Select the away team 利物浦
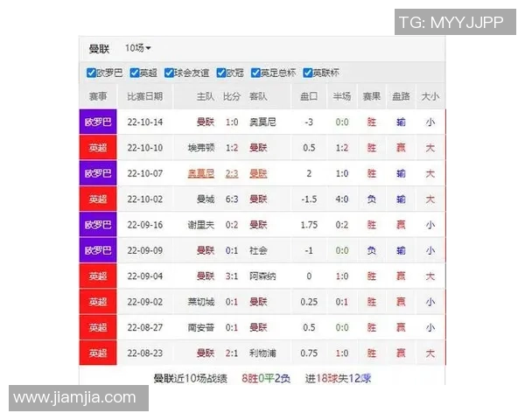 [x=262, y=353]
